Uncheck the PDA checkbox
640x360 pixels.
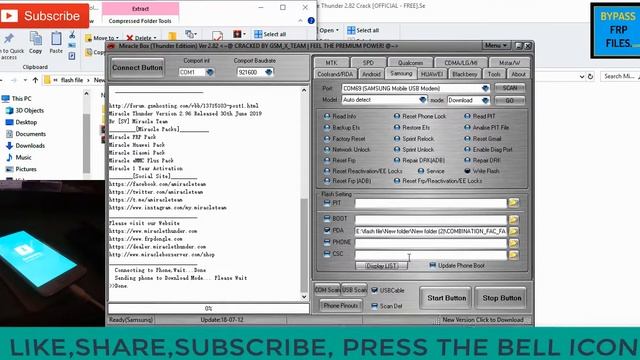coord(327,230)
